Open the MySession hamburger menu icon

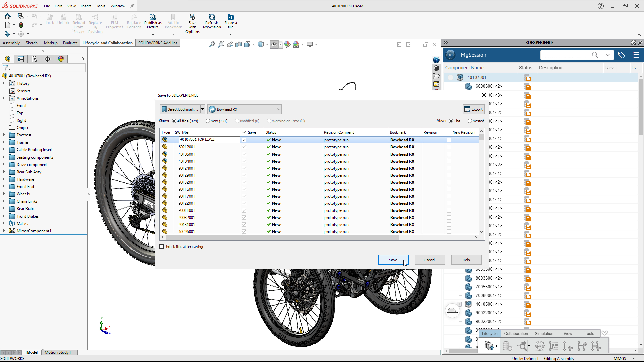pyautogui.click(x=636, y=55)
